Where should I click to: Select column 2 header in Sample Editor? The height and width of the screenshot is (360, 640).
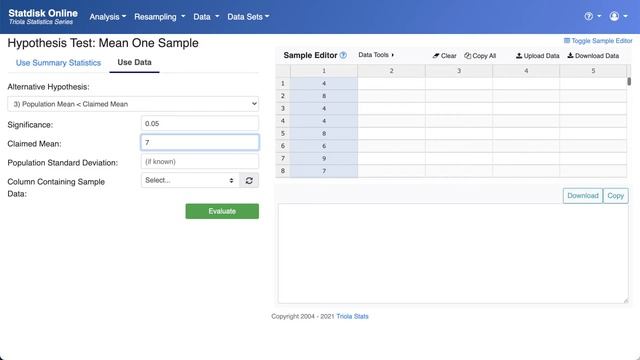391,71
